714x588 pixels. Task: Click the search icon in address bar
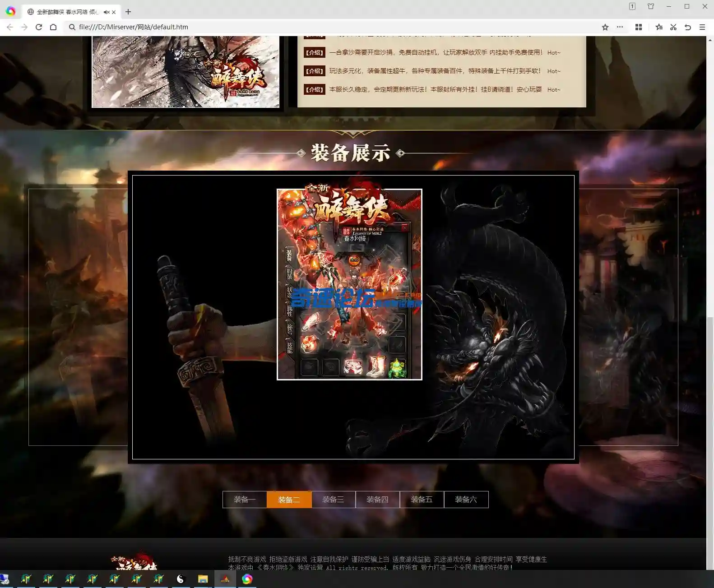[x=72, y=27]
